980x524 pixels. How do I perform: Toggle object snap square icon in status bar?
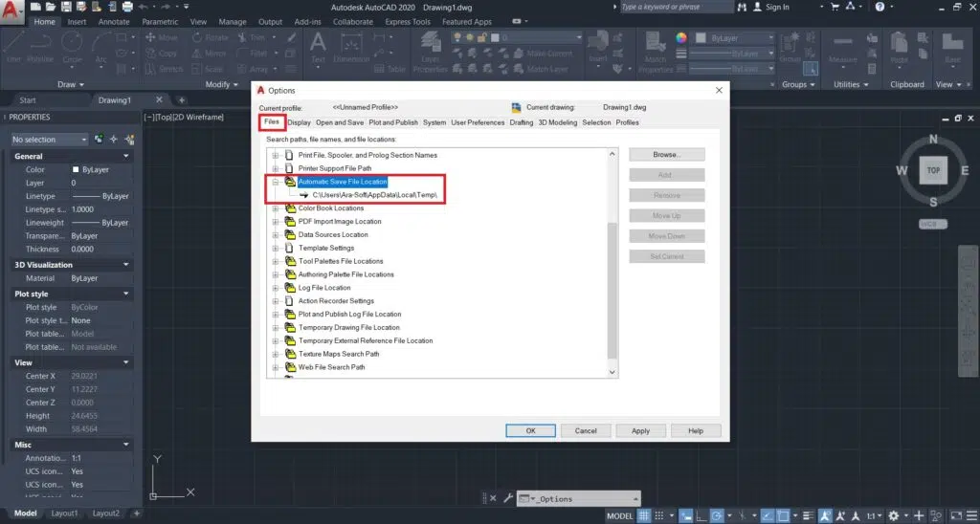tap(783, 516)
